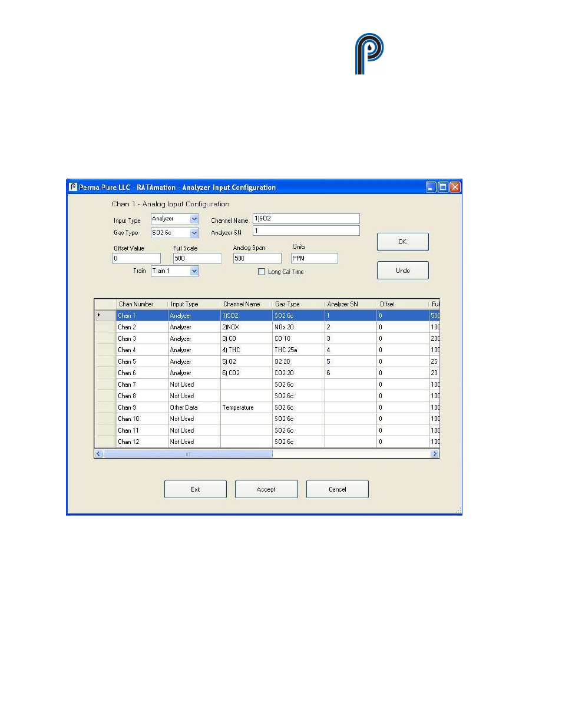Enable the Long Cal Time checkbox
Viewport: 562px width, 728px height.
pyautogui.click(x=262, y=272)
